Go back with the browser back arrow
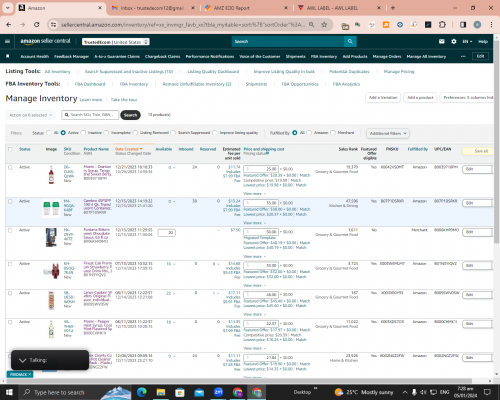500x400 pixels. [9, 25]
